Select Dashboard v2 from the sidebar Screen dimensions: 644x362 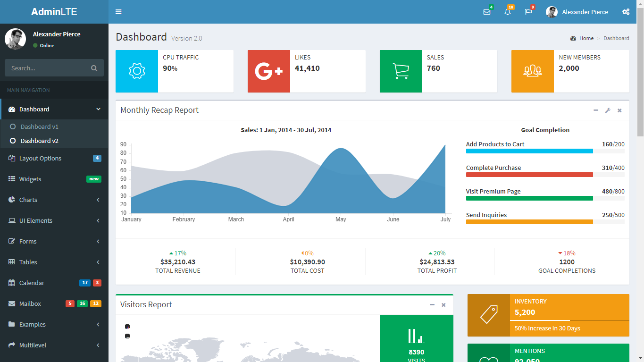tap(40, 141)
